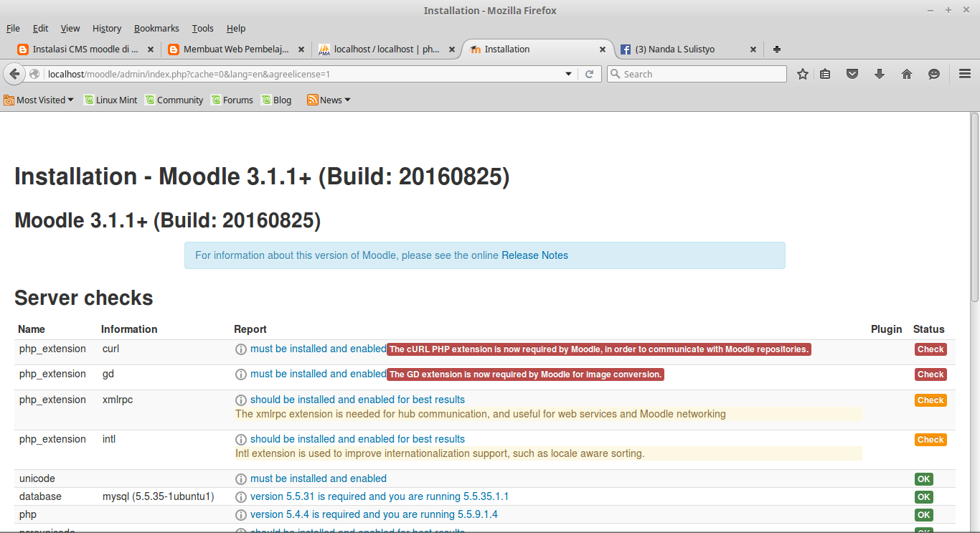Image resolution: width=980 pixels, height=533 pixels.
Task: Click info icon in the curl row
Action: [241, 349]
